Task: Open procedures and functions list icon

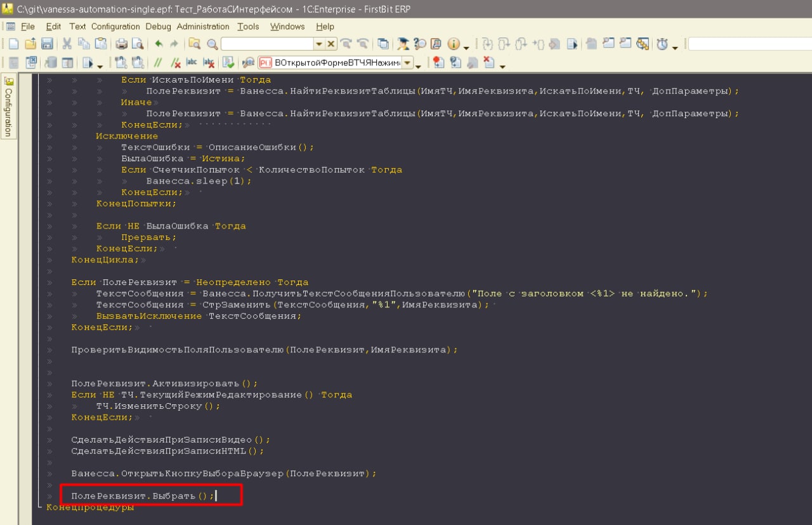Action: (x=248, y=62)
